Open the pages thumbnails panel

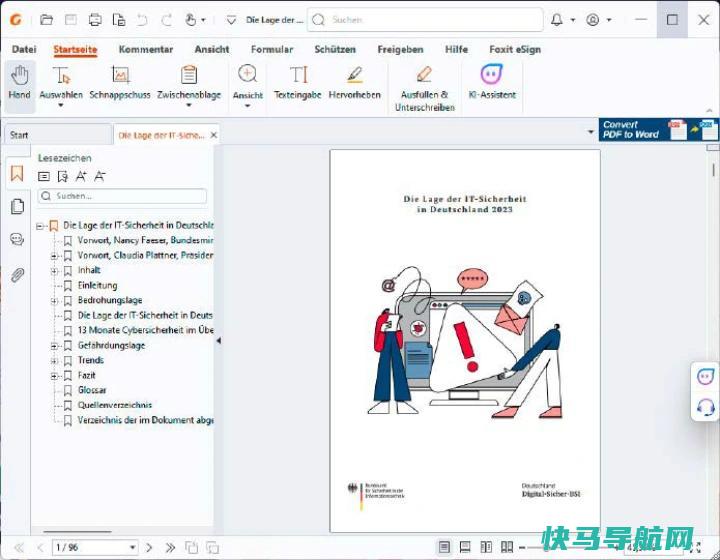point(17,207)
